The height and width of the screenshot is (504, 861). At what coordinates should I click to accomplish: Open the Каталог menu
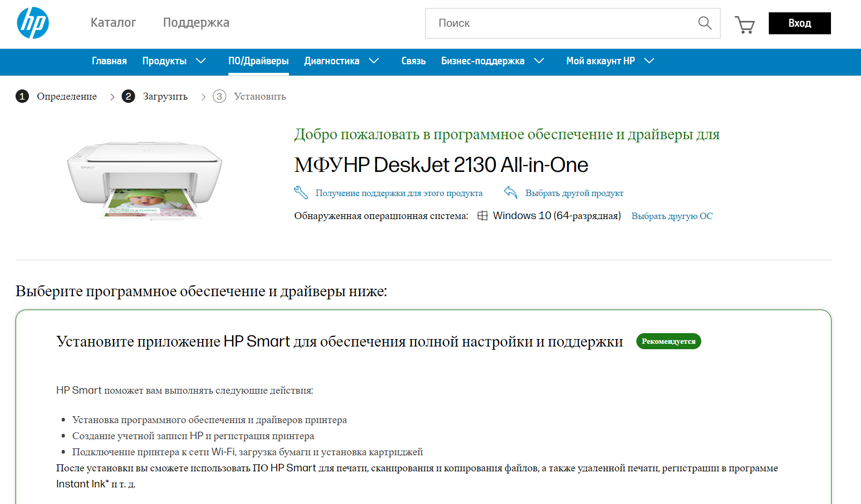[113, 22]
